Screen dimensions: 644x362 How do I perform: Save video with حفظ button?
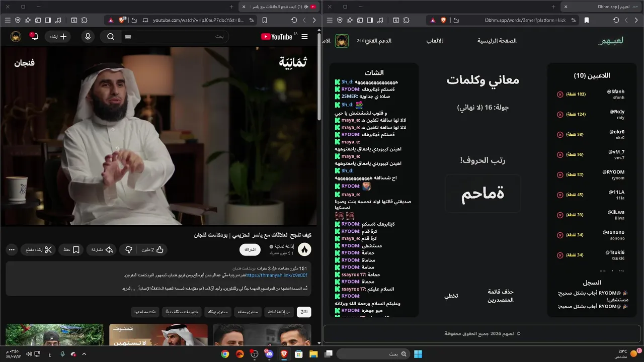[70, 250]
